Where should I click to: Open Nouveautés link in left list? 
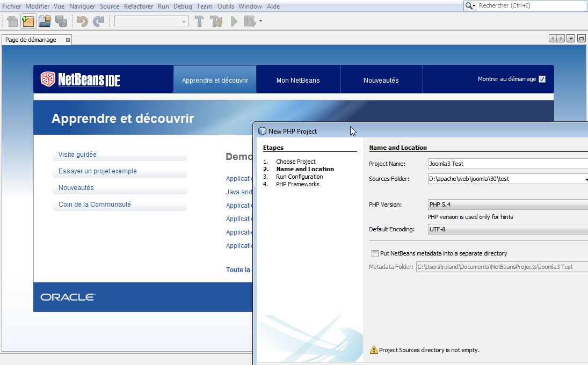(x=76, y=187)
